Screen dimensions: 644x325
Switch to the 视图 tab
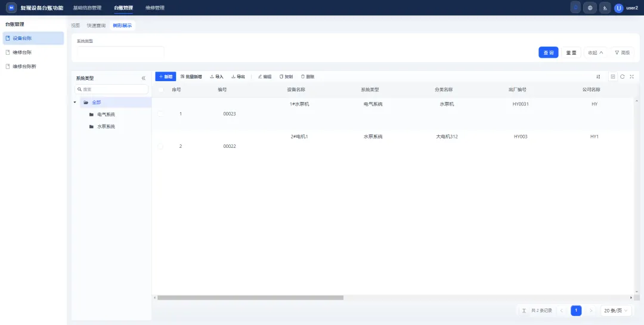(76, 26)
